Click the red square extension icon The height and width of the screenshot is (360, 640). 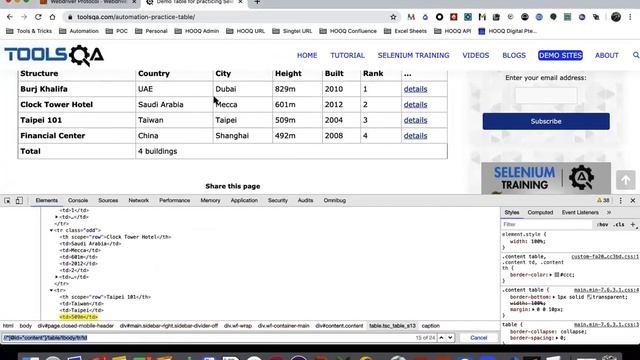pyautogui.click(x=453, y=17)
